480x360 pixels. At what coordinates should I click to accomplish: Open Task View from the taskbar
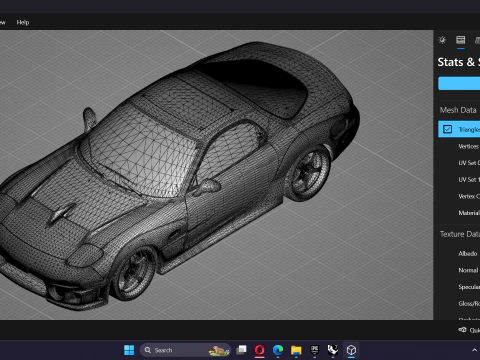(x=241, y=350)
